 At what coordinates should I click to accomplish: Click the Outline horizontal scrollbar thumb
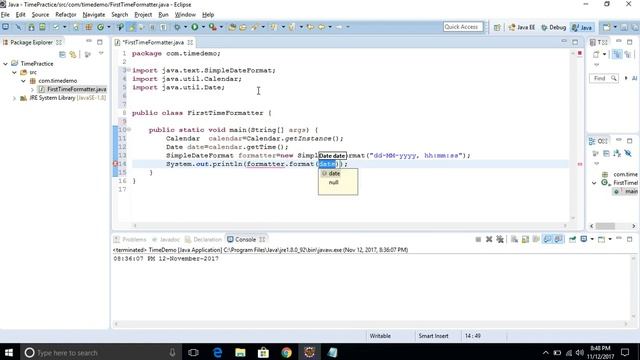click(x=605, y=226)
